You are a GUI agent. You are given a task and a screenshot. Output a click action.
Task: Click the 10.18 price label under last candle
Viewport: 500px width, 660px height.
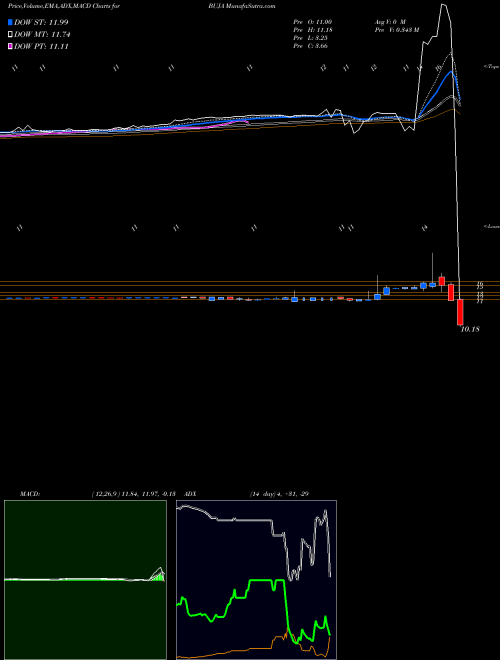(470, 330)
